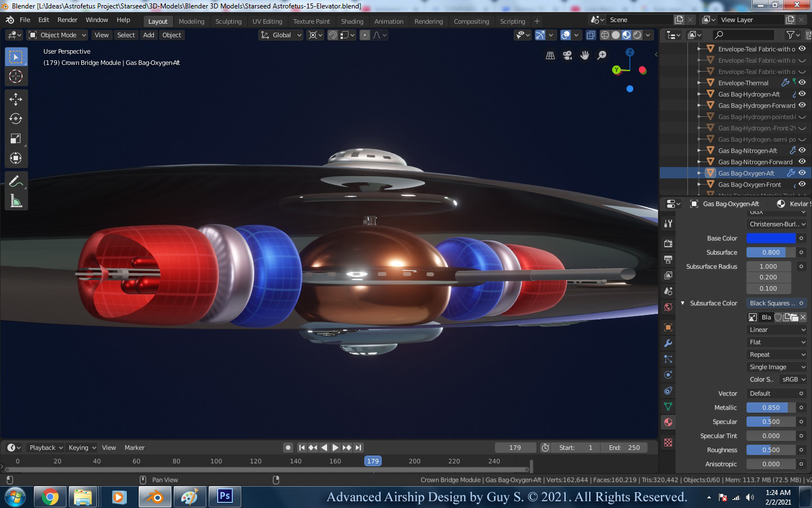The height and width of the screenshot is (508, 812).
Task: Click the Play animation button
Action: (336, 448)
